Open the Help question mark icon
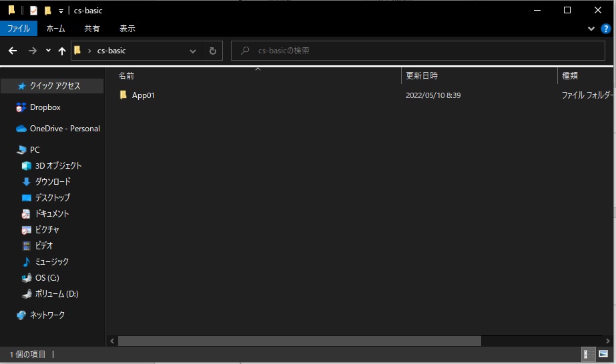This screenshot has width=616, height=364. click(x=606, y=29)
